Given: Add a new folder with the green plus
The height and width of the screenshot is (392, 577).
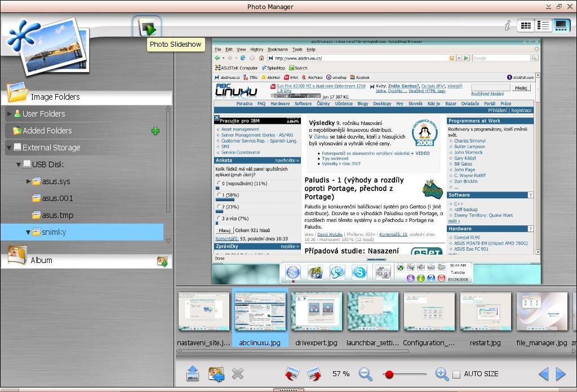Looking at the screenshot, I should pyautogui.click(x=156, y=131).
